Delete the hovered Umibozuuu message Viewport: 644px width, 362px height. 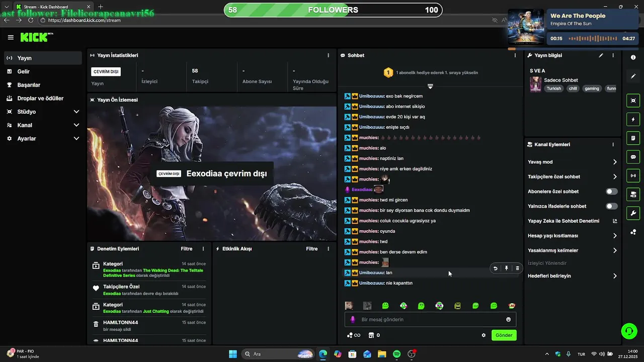(517, 268)
